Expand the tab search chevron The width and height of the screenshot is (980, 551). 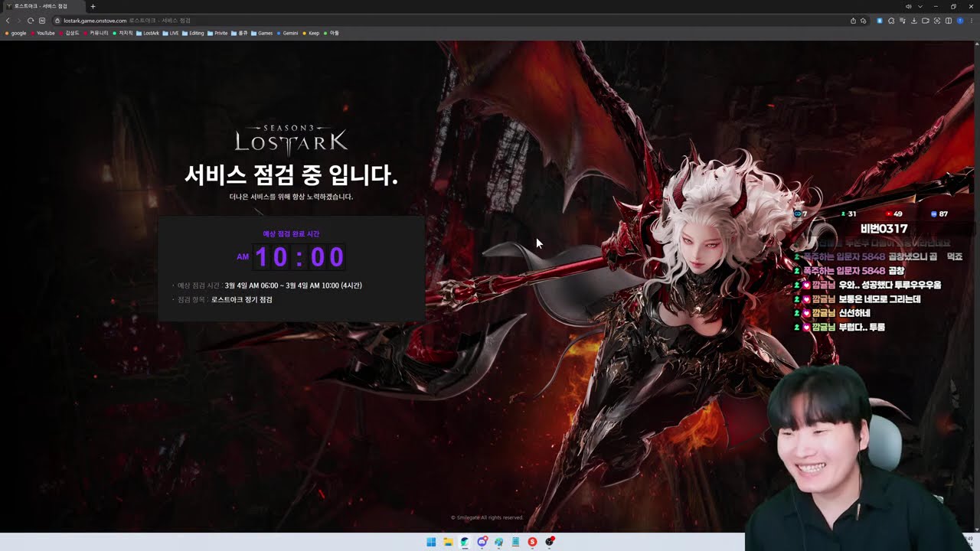[x=920, y=6]
